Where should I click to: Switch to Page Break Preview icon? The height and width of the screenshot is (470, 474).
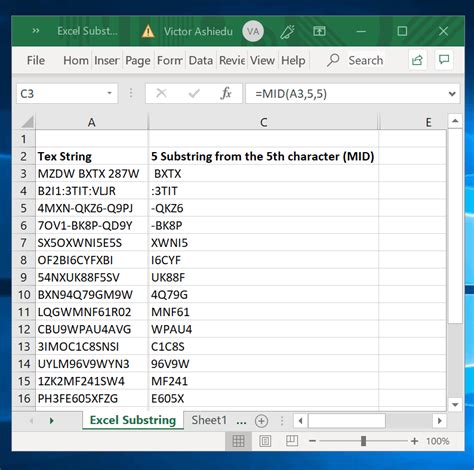[x=292, y=441]
